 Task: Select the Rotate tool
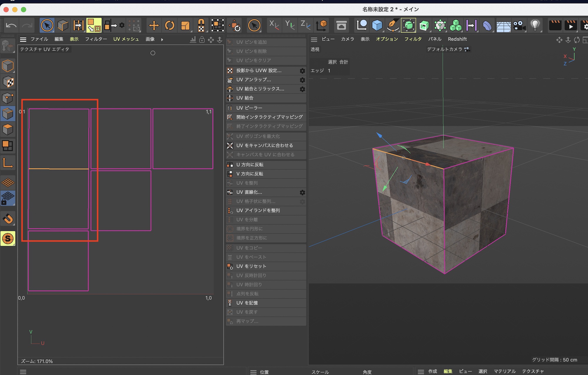coord(170,26)
